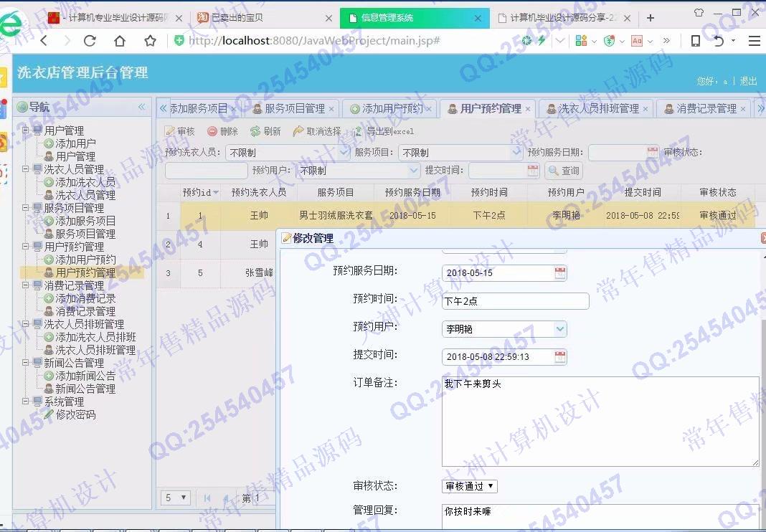This screenshot has width=766, height=532.
Task: Open page size dropdown showing 5
Action: pyautogui.click(x=176, y=498)
